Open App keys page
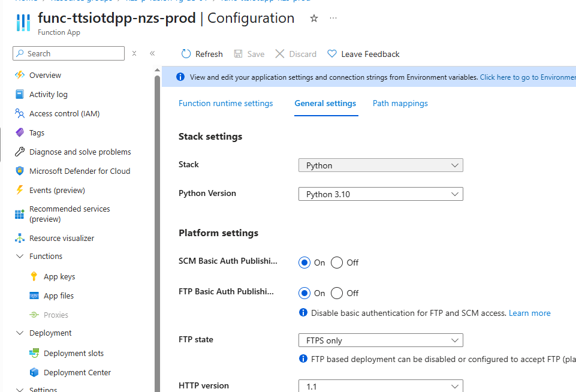Viewport: 576px width, 392px height. pos(59,277)
